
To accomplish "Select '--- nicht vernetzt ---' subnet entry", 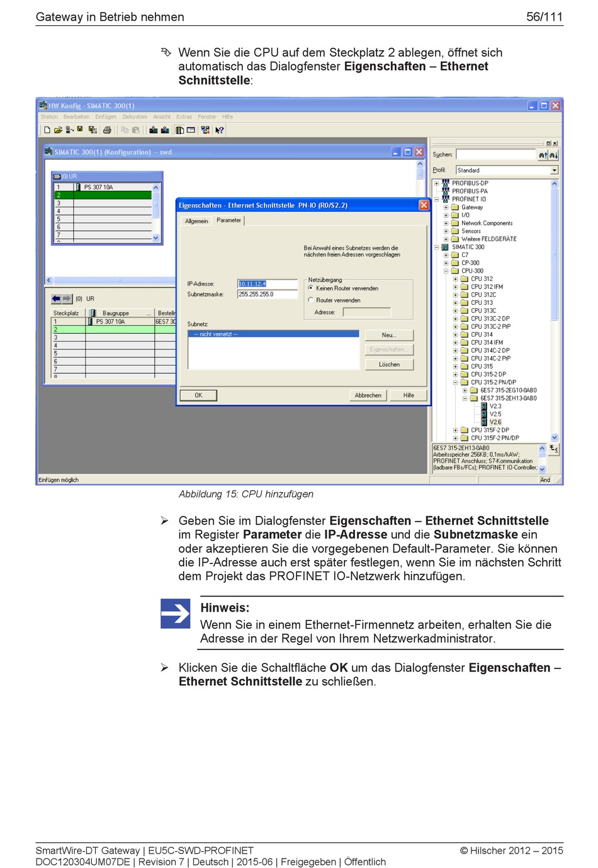I will pos(273,334).
